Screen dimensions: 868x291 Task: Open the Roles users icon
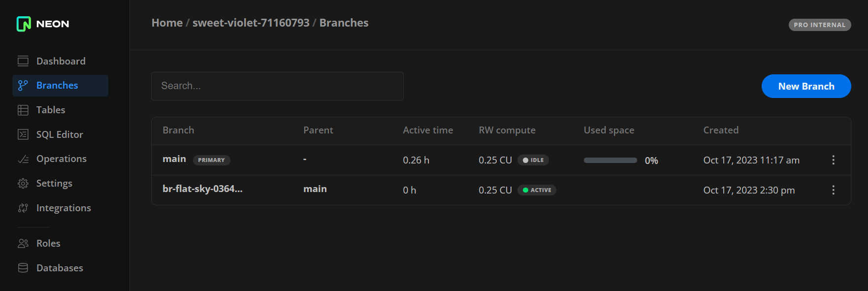tap(23, 243)
